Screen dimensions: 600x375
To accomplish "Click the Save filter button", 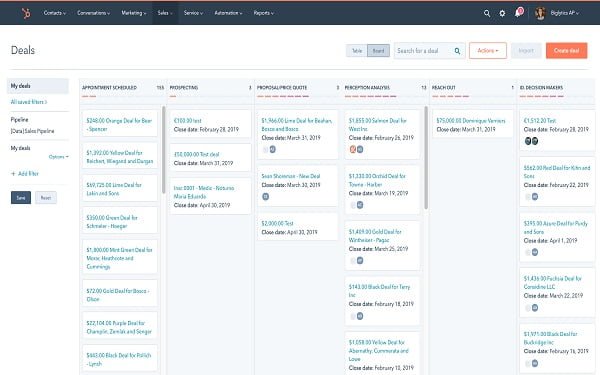I will point(21,198).
